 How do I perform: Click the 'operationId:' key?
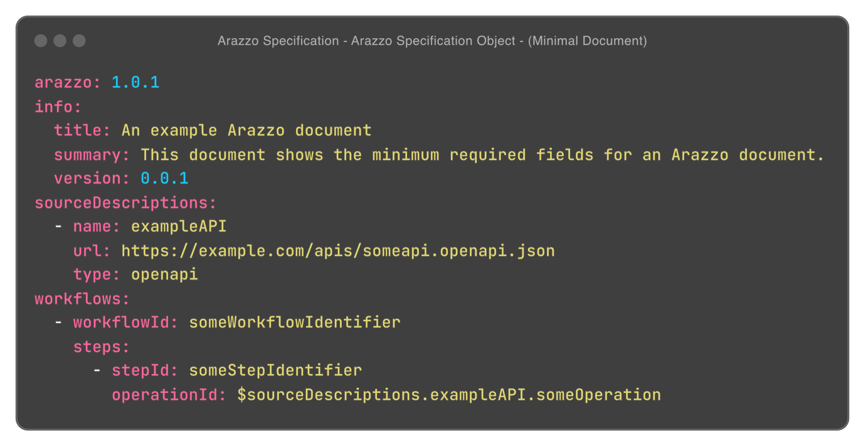pos(169,395)
